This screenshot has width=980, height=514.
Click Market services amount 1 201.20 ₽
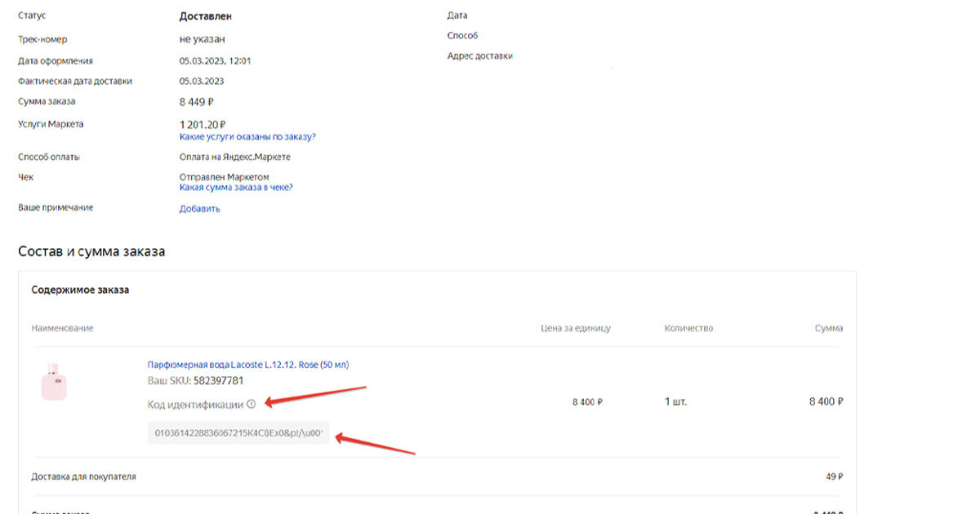[203, 125]
